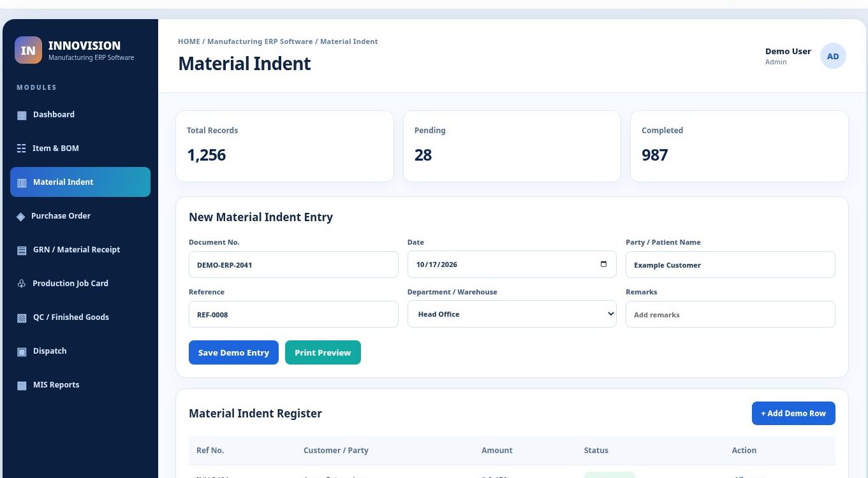Image resolution: width=868 pixels, height=478 pixels.
Task: Open MIS Reports module label
Action: click(56, 385)
